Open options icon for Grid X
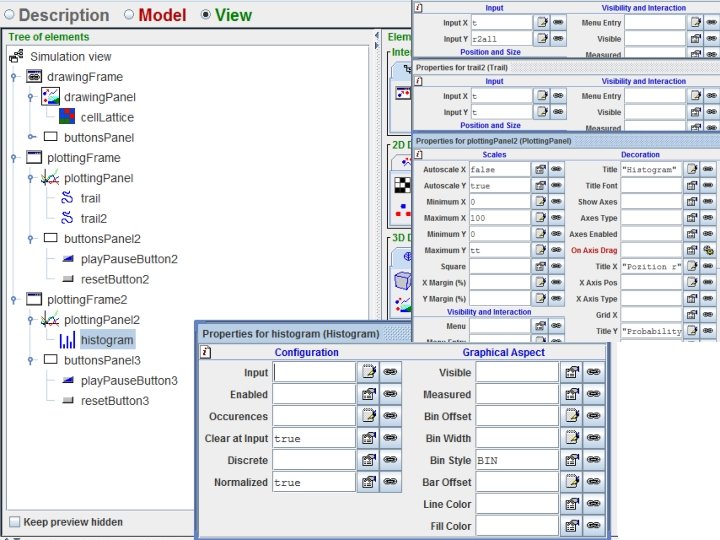720x540 pixels. (x=692, y=315)
